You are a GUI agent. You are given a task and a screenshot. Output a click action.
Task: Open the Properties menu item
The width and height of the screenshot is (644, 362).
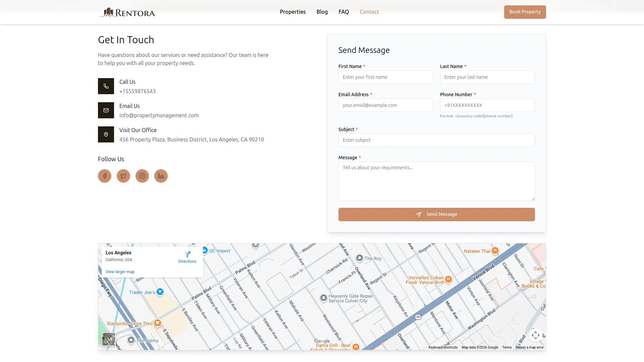[x=292, y=12]
